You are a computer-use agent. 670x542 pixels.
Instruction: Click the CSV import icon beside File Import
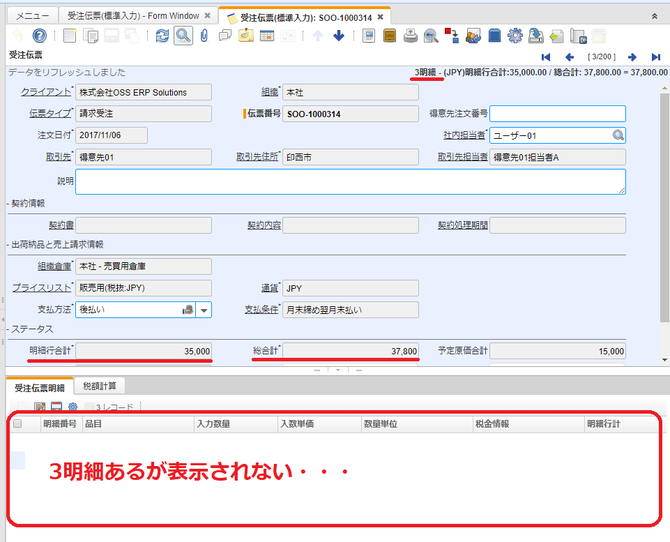(x=578, y=36)
